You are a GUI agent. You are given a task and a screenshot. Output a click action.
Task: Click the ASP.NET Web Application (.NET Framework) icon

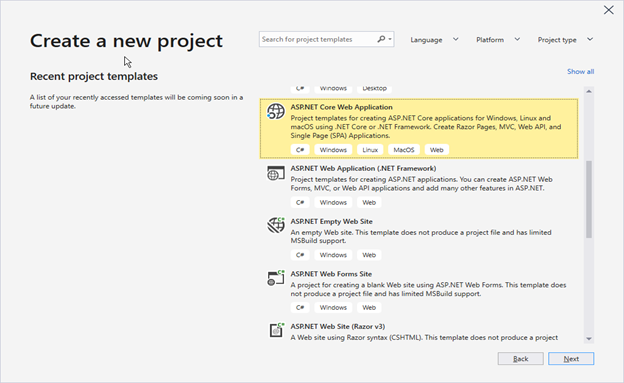tap(276, 173)
